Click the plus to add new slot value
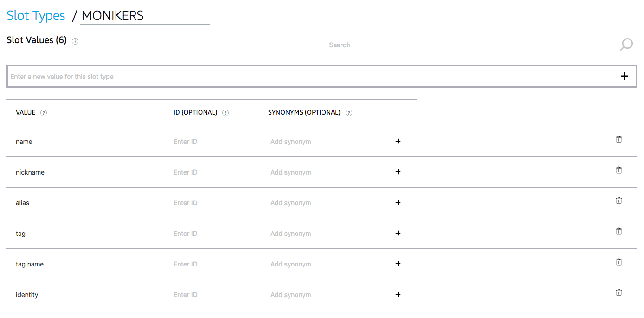Viewport: 644px width, 318px height. click(x=625, y=76)
